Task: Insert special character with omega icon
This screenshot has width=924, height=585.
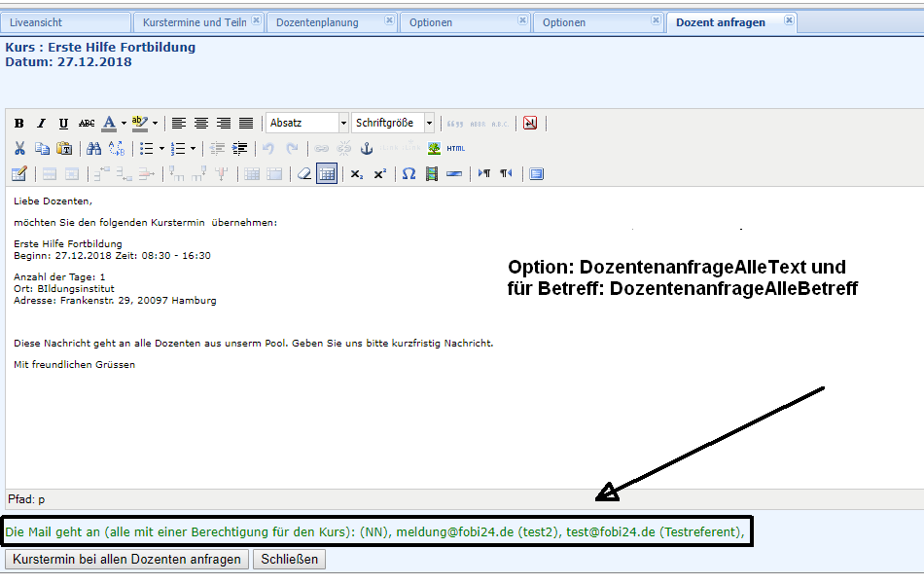Action: (x=409, y=174)
